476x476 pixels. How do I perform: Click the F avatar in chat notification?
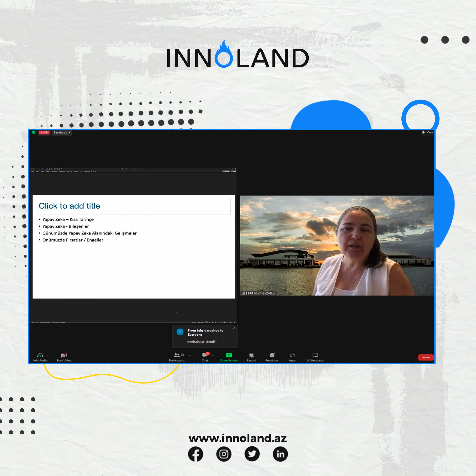click(180, 332)
